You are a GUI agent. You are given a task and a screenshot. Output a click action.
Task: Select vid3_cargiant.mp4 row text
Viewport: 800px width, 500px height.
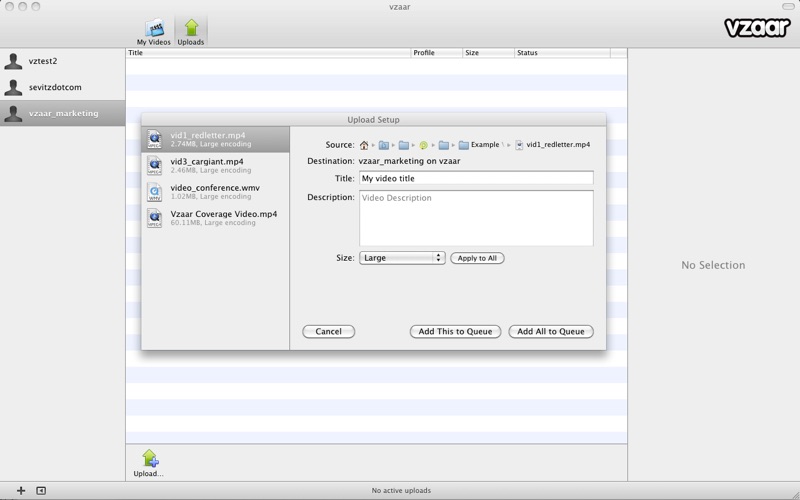207,162
